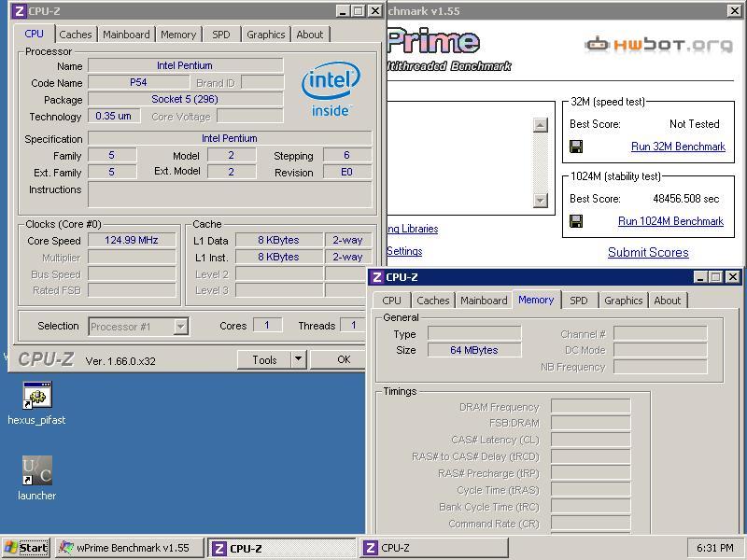Image resolution: width=747 pixels, height=560 pixels.
Task: Click the Cores count field
Action: 267,325
